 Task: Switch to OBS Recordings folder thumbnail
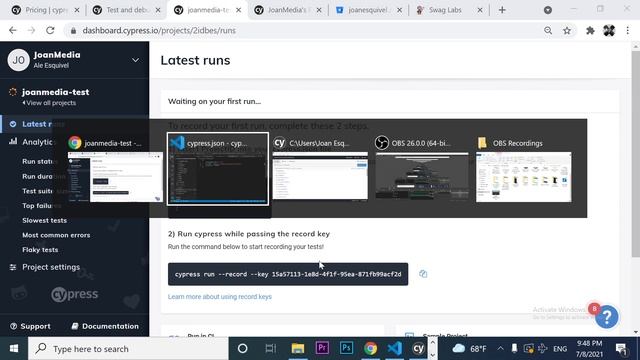click(524, 170)
